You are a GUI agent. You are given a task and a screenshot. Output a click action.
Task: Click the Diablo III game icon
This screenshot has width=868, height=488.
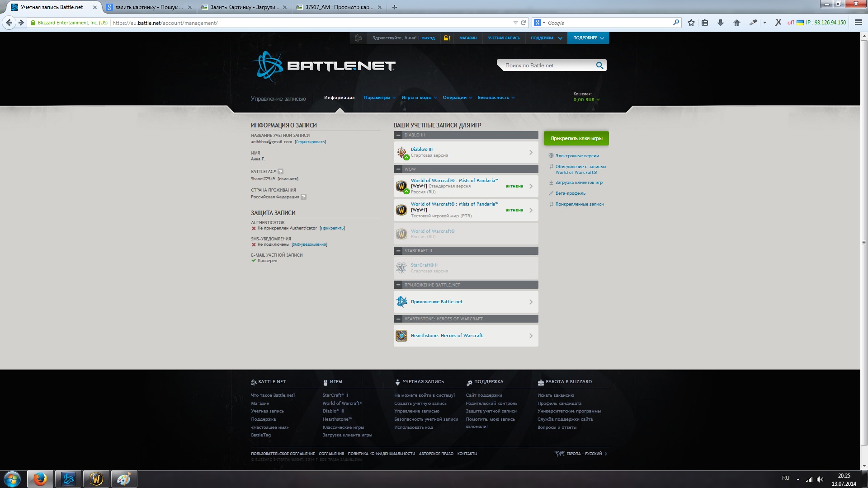[401, 152]
